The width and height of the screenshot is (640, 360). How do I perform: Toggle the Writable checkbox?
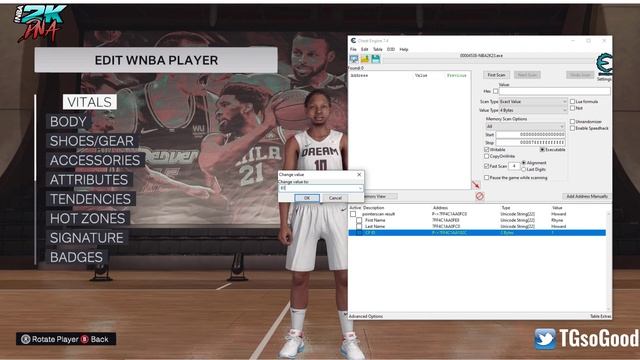point(487,150)
